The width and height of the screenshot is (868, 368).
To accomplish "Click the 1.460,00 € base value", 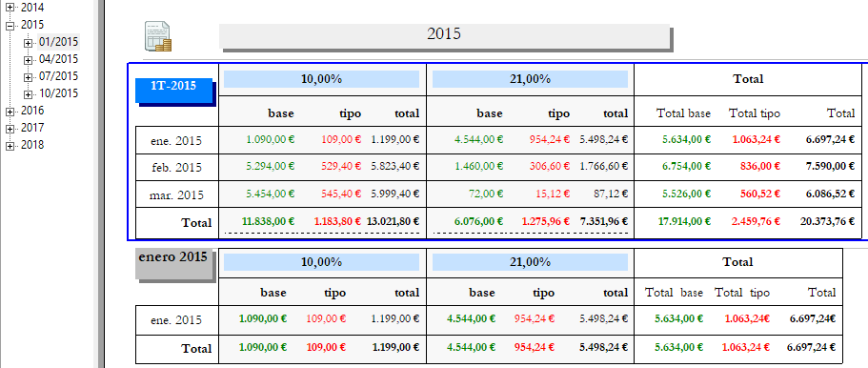I will [x=479, y=166].
